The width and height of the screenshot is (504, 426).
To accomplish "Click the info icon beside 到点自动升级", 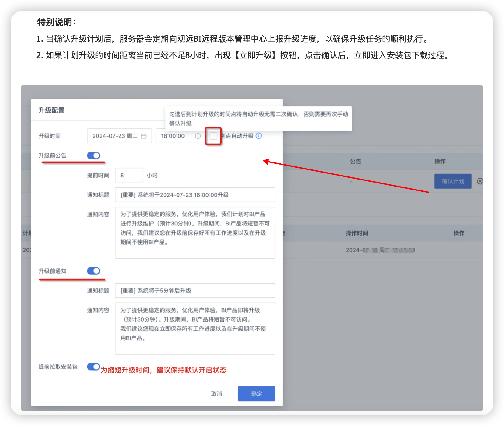I will tap(259, 136).
